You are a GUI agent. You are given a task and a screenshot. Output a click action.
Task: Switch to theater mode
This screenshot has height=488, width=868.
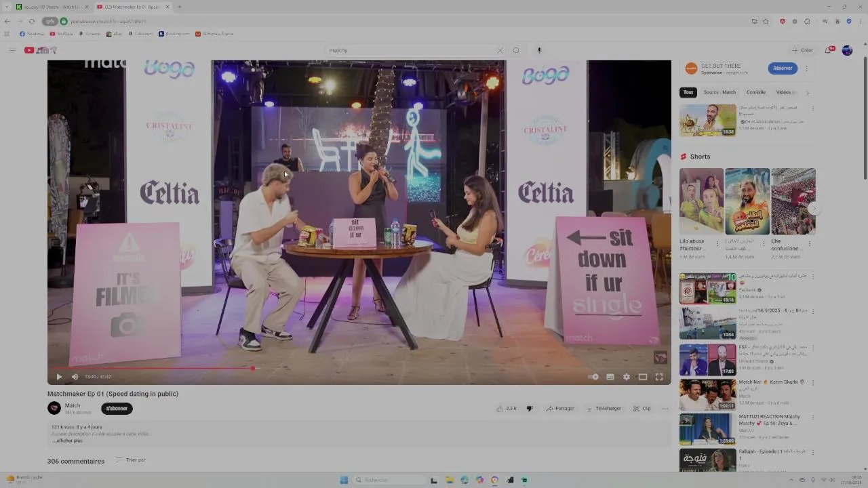point(643,377)
